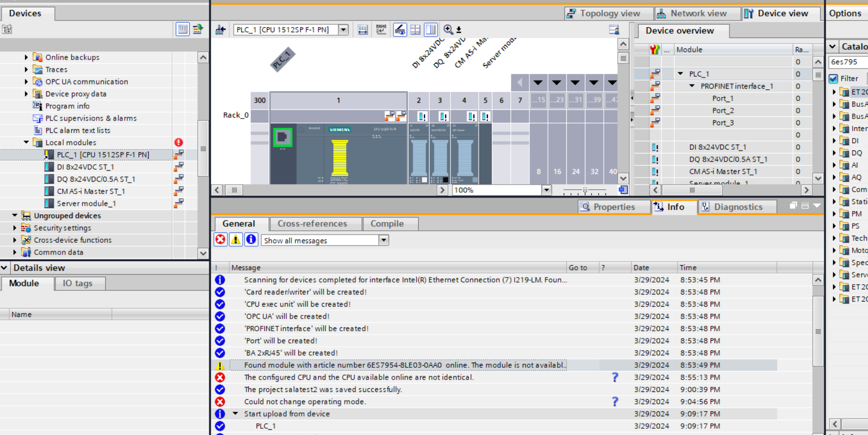Toggle the show page break icon
The image size is (868, 435).
click(415, 30)
